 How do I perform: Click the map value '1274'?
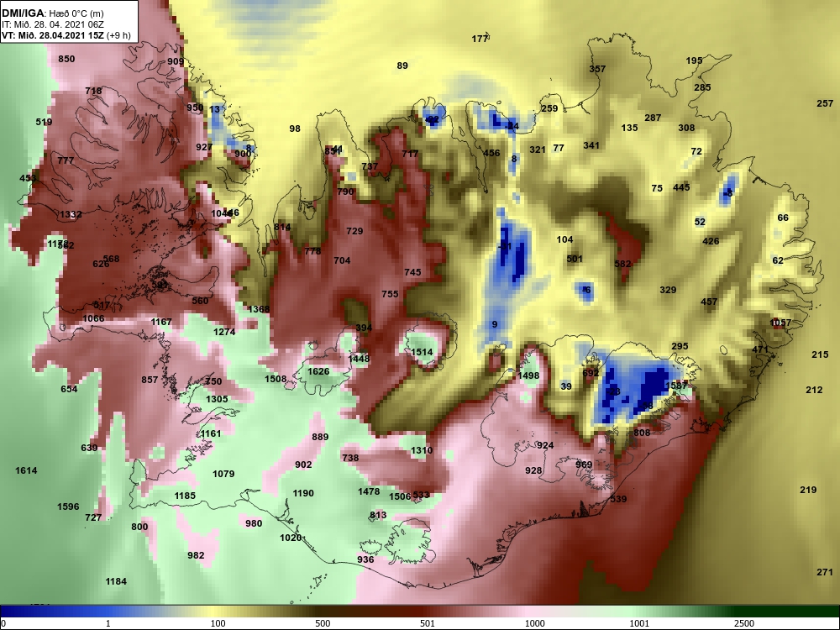[224, 332]
